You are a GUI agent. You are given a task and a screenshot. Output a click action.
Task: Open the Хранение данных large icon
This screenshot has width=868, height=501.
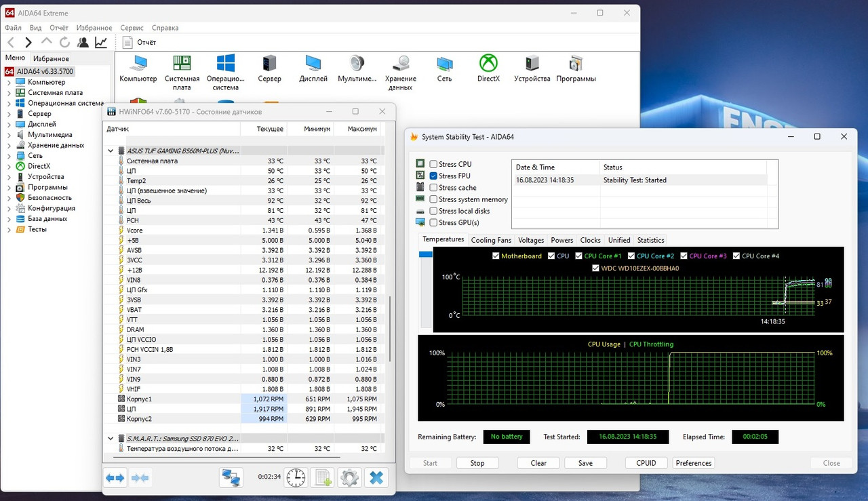[x=401, y=72]
